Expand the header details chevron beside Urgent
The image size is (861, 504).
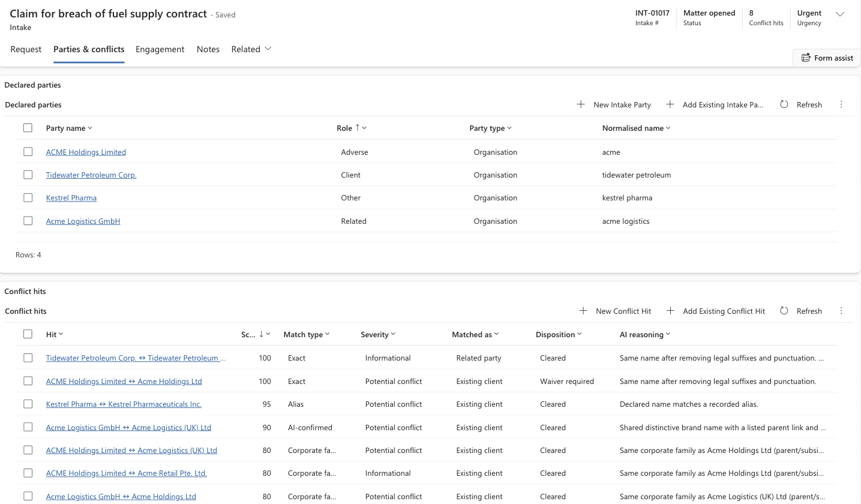pos(840,14)
